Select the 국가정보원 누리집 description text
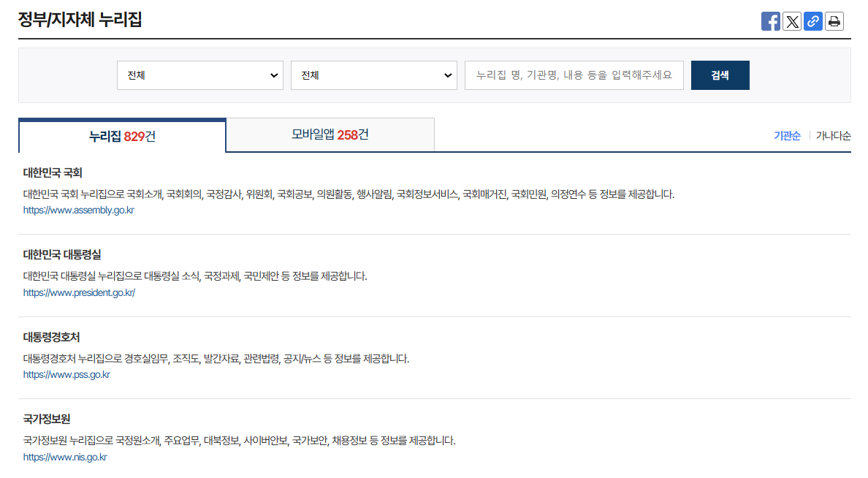This screenshot has width=868, height=478. 239,441
